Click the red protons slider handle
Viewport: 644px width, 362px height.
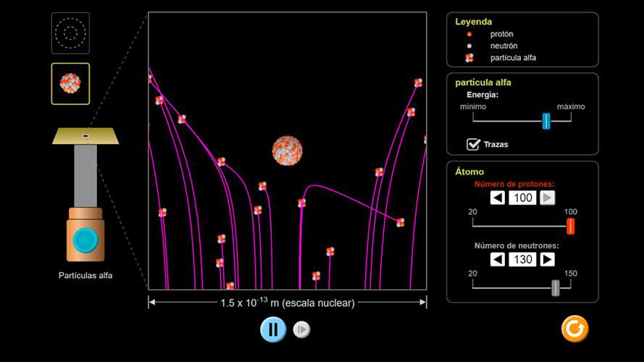click(570, 226)
